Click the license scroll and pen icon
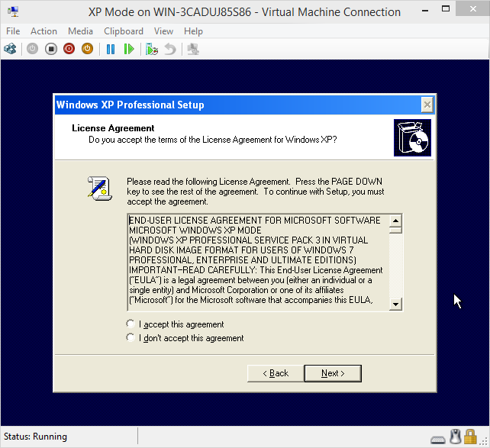This screenshot has height=448, width=490. coord(100,189)
